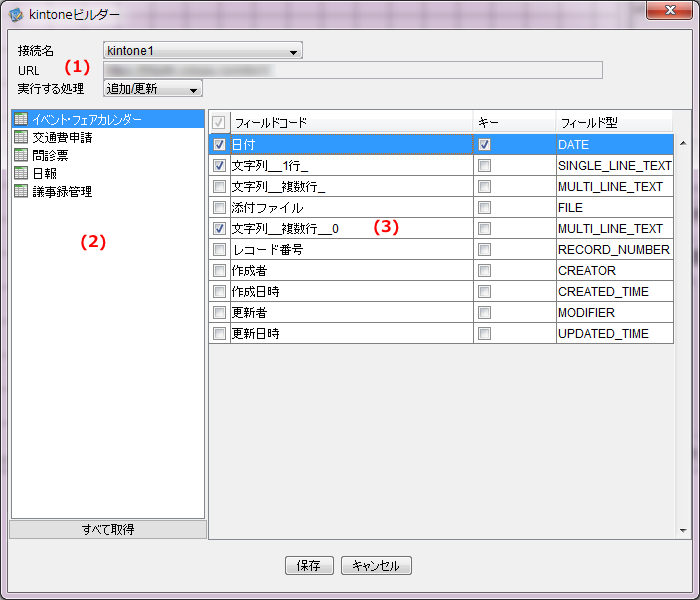Screen dimensions: 700x600
Task: Click the すべて取得 button
Action: point(108,529)
